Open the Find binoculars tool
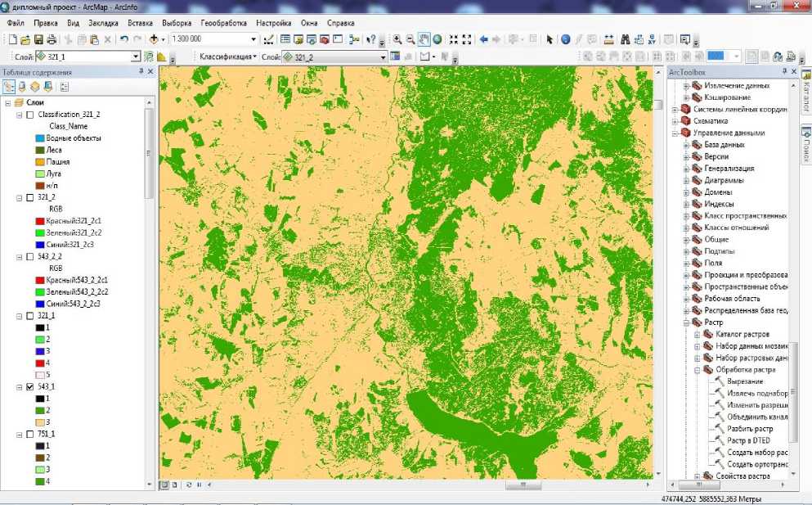The image size is (812, 505). click(625, 39)
